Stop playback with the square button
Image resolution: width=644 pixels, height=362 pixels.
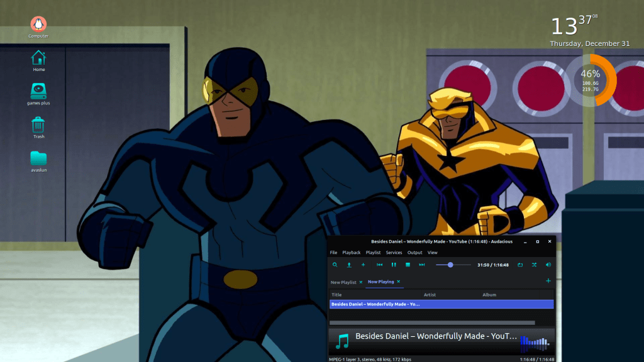[x=408, y=265]
